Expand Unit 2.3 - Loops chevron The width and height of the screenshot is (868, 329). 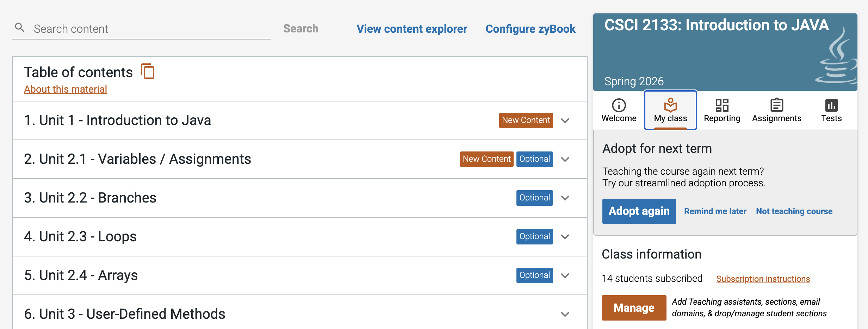point(565,237)
